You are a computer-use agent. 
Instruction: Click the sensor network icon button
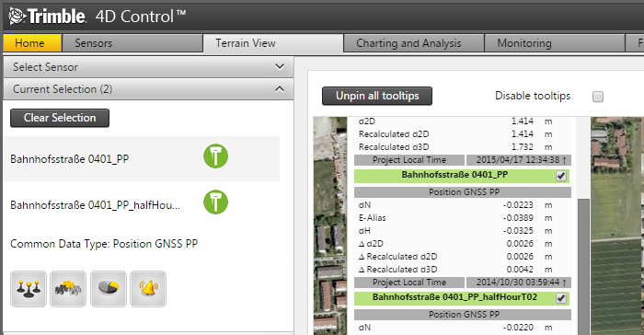pyautogui.click(x=29, y=289)
